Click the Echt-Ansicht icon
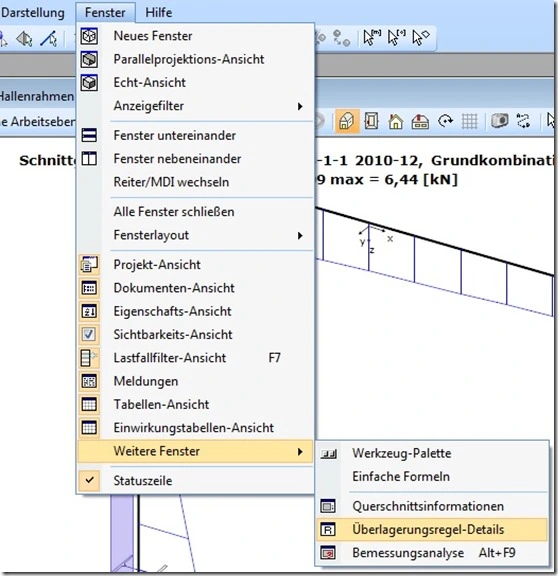The width and height of the screenshot is (558, 576). click(x=89, y=83)
